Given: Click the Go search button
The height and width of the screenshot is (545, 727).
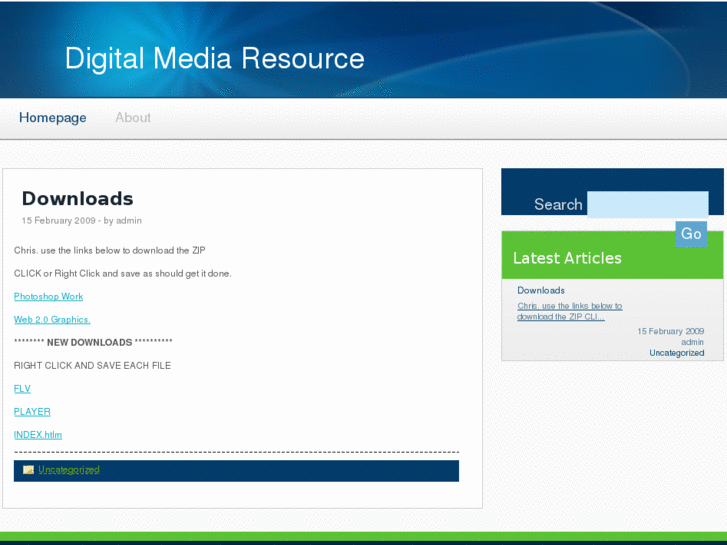Looking at the screenshot, I should coord(691,234).
